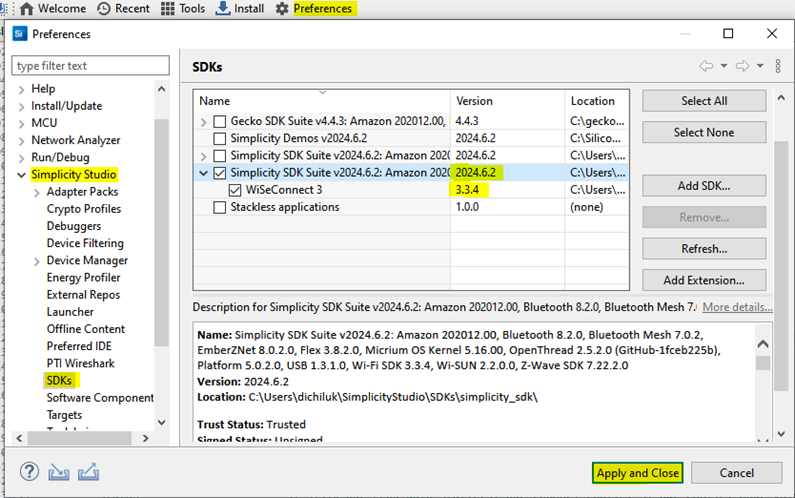The width and height of the screenshot is (795, 498).
Task: Click the right pane vertical scrollbar thumb
Action: click(781, 266)
